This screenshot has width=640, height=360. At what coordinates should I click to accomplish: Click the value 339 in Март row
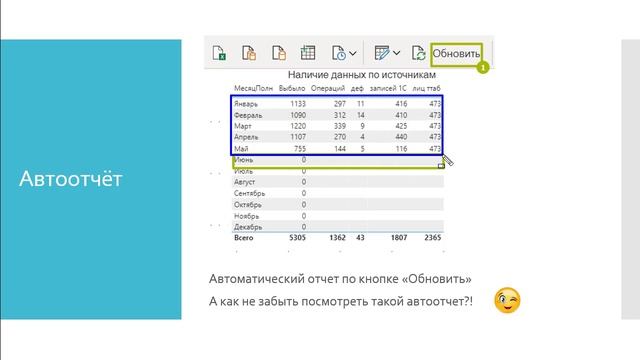pyautogui.click(x=340, y=126)
